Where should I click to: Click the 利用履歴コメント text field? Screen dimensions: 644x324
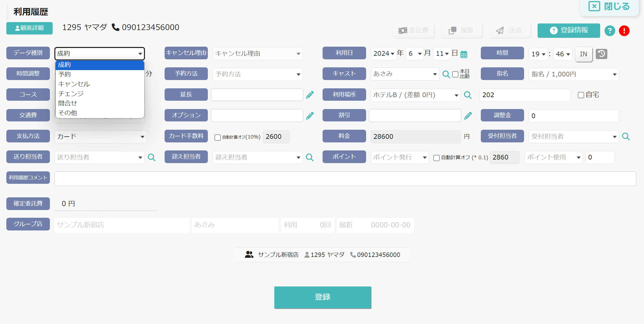(x=345, y=179)
